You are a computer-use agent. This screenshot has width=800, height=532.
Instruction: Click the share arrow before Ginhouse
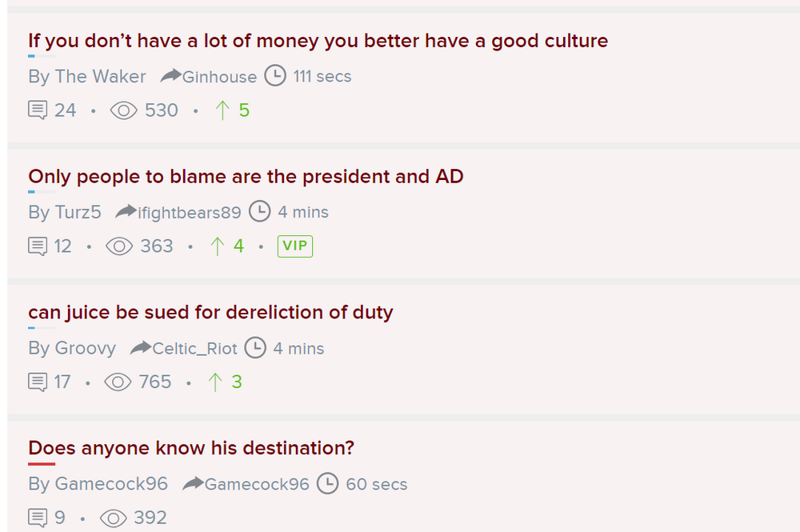coord(169,76)
